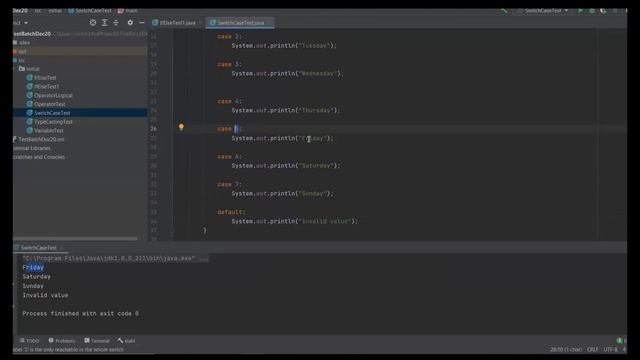Click the green Build hammer icon
This screenshot has height=360, width=640.
[x=504, y=11]
